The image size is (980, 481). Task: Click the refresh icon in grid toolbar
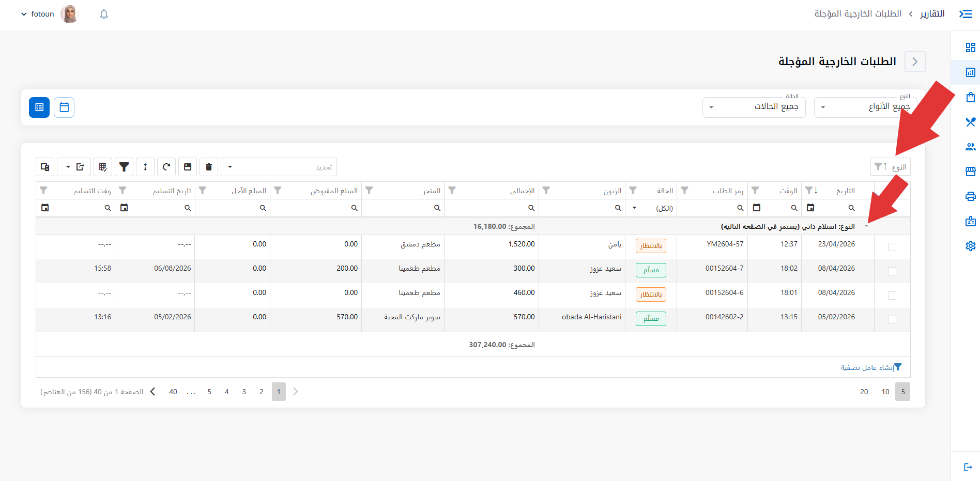(166, 167)
